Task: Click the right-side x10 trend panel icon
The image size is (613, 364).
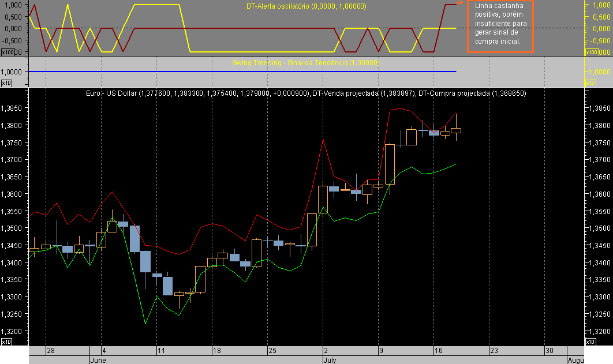Action: pos(590,84)
